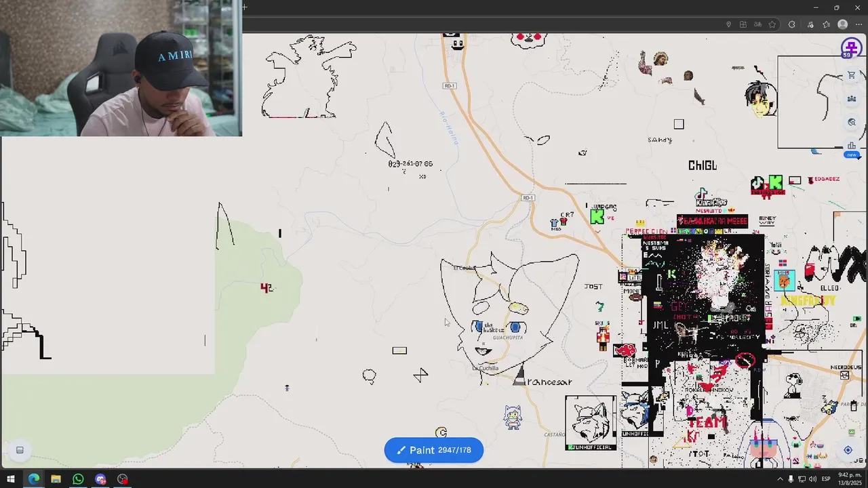Screen dimensions: 868x488
Task: Open the user profile avatar with level 59
Action: coord(851,49)
